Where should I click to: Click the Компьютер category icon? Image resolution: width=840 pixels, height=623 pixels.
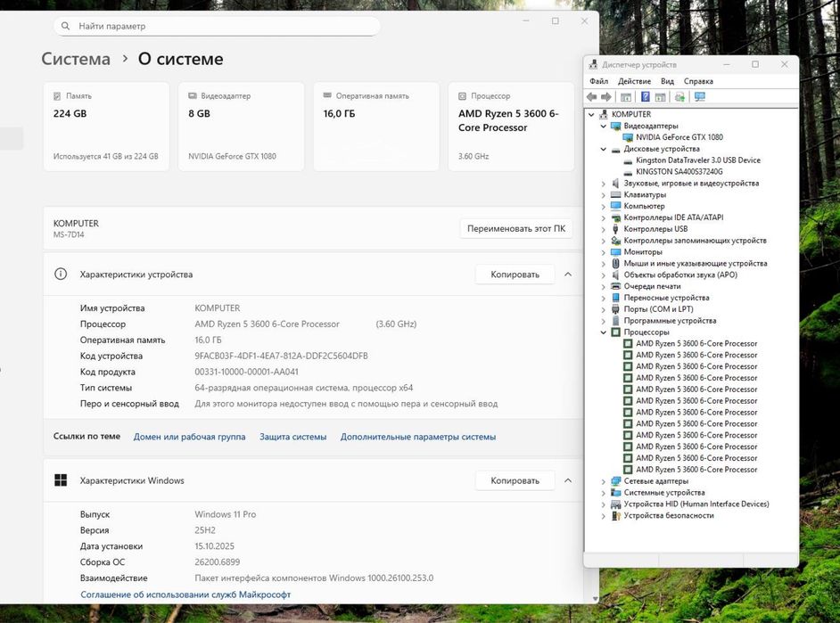(x=615, y=206)
